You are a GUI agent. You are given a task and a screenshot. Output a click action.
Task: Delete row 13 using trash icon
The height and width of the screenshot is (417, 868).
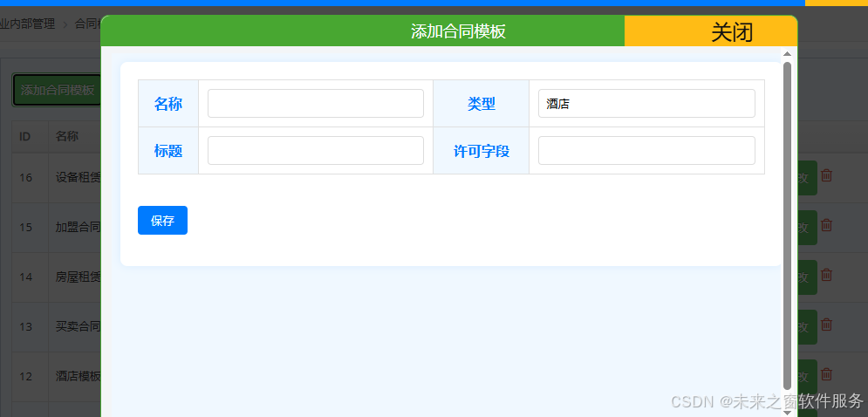(826, 325)
